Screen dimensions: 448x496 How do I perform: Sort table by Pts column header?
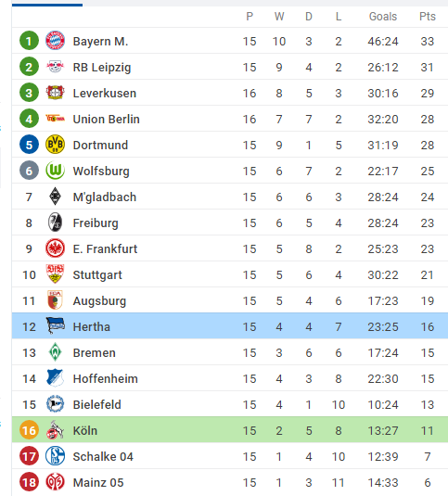(x=427, y=17)
